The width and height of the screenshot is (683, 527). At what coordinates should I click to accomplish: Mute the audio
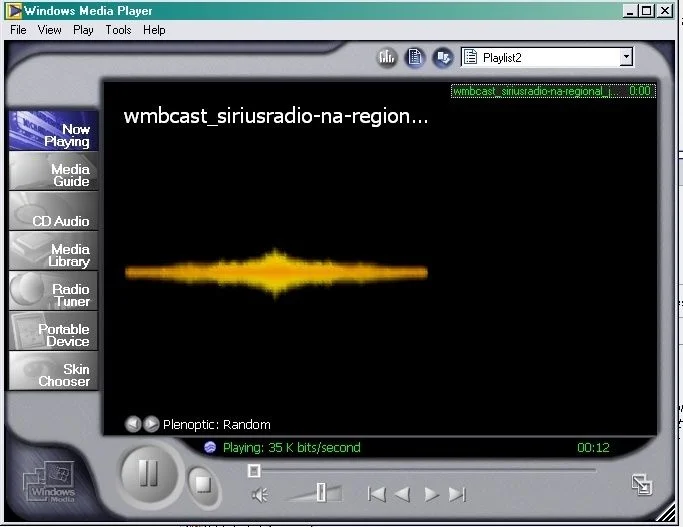260,495
